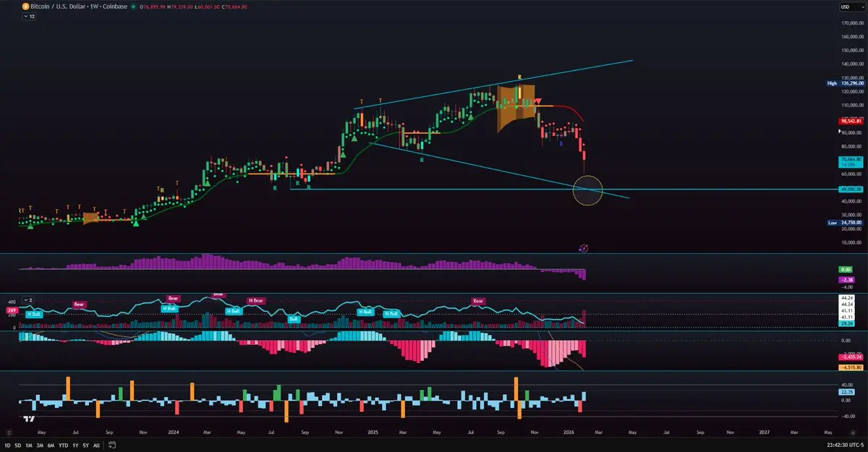
Task: Click the 22.35 value label in bottom pane
Action: 846,391
